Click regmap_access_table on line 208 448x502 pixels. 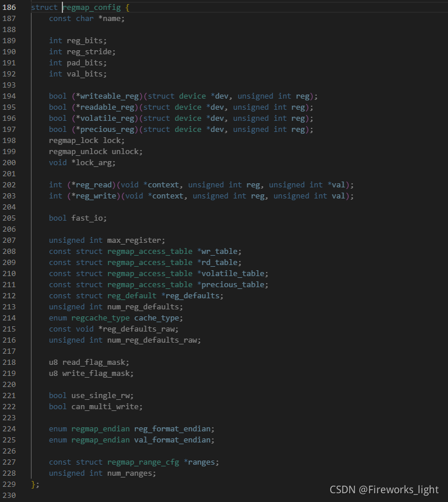coord(150,252)
